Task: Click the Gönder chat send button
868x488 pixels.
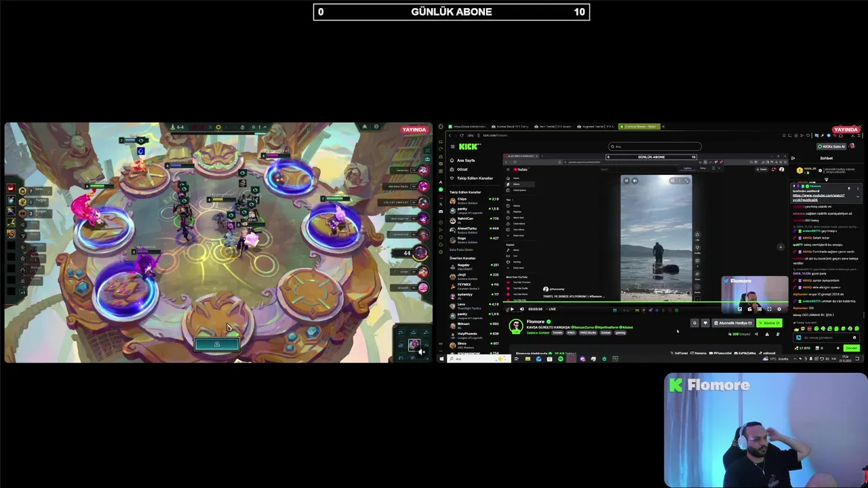Action: [x=852, y=348]
